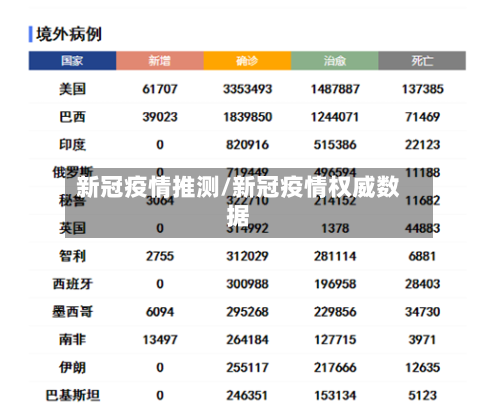Click confirmed value 3353493
This screenshot has height=407, width=500.
coord(247,89)
